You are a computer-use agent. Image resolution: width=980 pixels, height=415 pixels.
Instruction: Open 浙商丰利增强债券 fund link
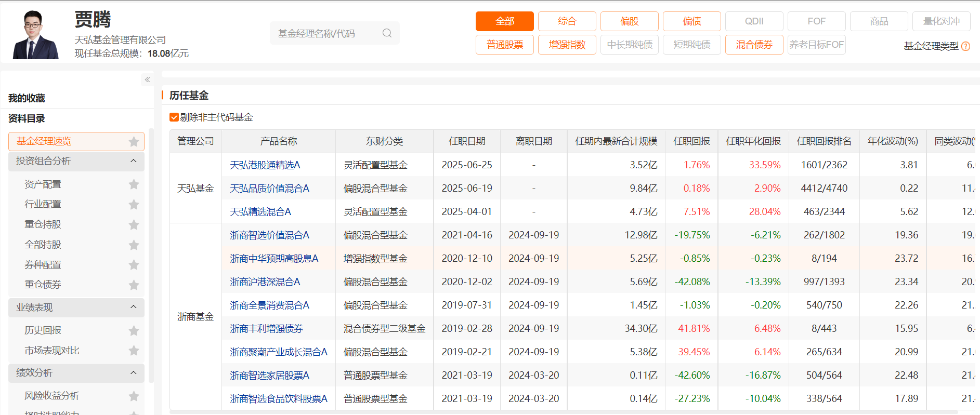click(266, 329)
